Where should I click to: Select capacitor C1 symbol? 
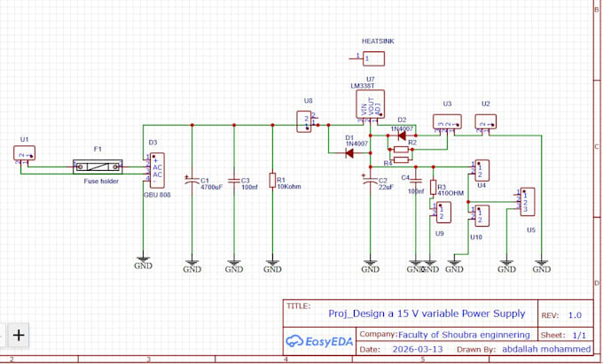click(x=192, y=181)
